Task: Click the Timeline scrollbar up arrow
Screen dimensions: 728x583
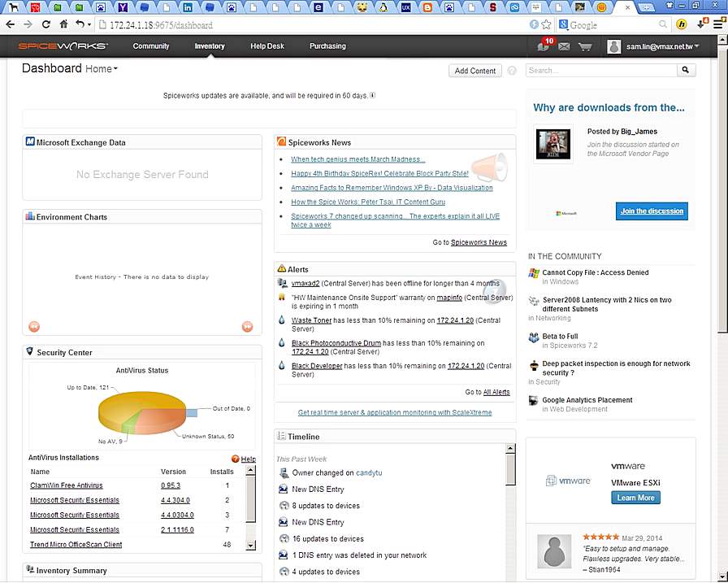Action: coord(510,448)
